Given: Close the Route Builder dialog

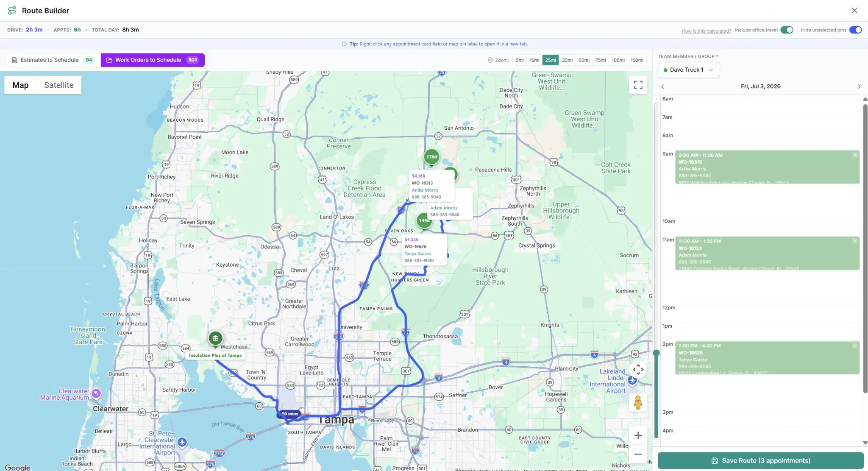Looking at the screenshot, I should coord(854,10).
